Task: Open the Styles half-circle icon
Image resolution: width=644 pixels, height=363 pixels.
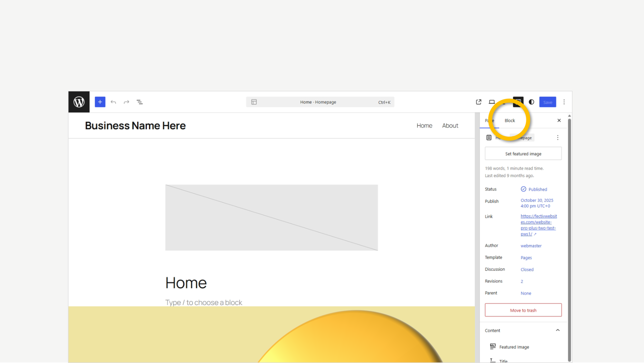Action: tap(531, 102)
